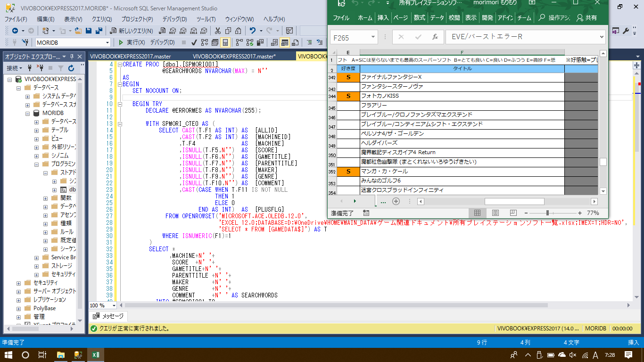This screenshot has width=644, height=362.
Task: Open the Excel Name Box dropdown
Action: (x=373, y=37)
